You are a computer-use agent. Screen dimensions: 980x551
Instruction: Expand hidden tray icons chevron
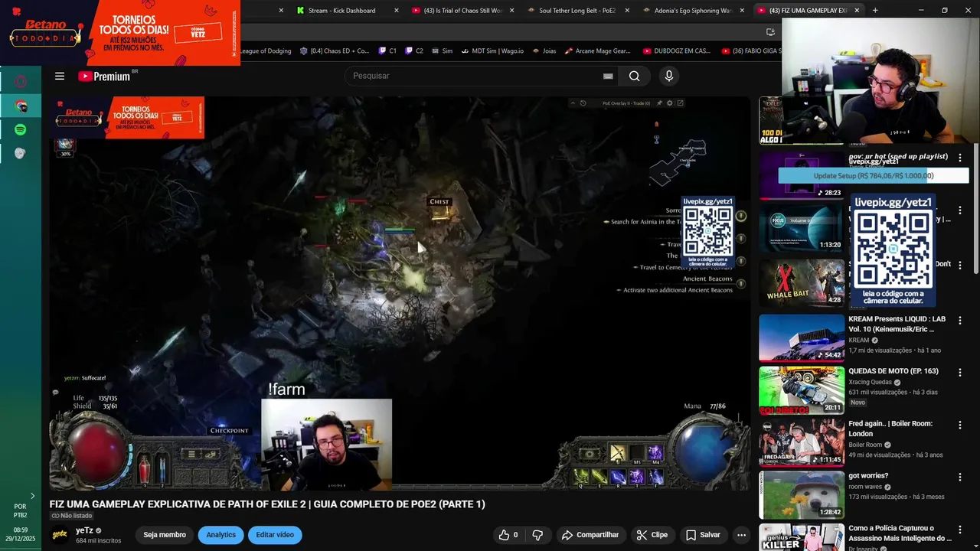[x=32, y=496]
